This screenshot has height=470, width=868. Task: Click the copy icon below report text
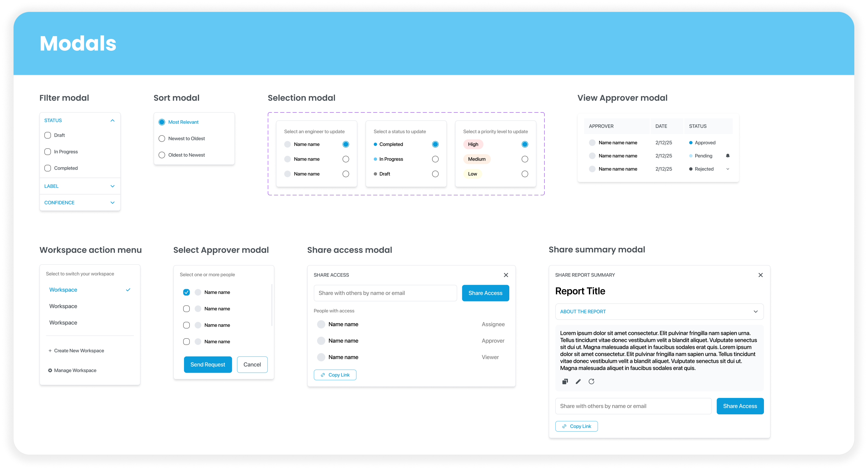(x=565, y=381)
